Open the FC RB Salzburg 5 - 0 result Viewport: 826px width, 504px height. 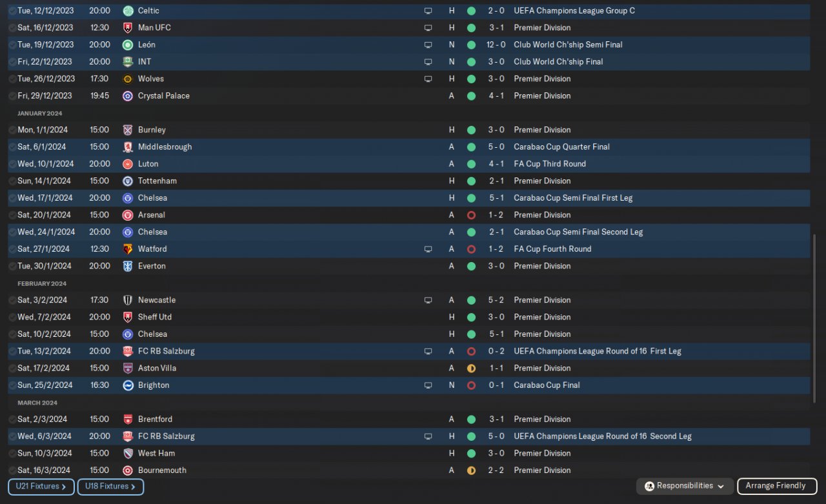(496, 436)
